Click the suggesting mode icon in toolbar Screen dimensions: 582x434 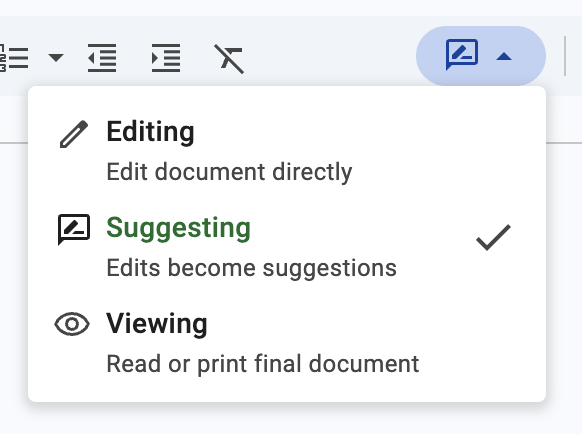tap(462, 54)
